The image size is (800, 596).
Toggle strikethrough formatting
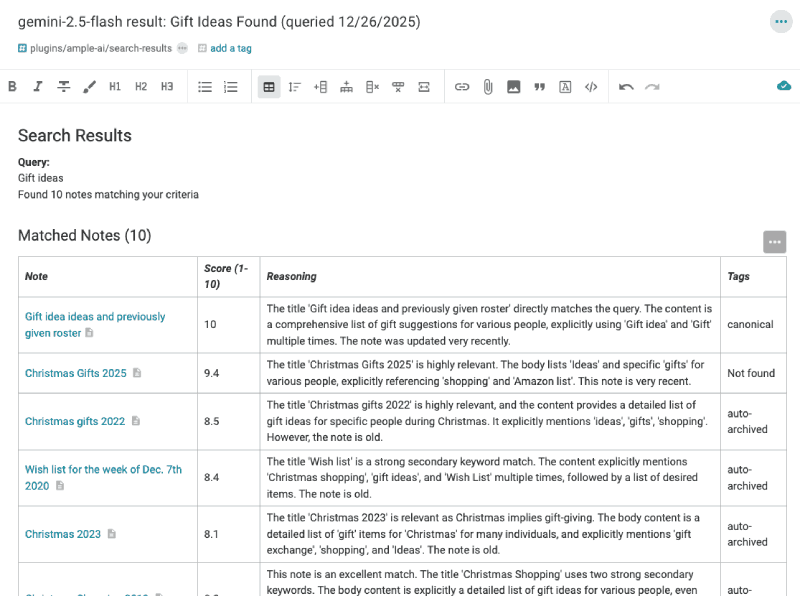64,87
